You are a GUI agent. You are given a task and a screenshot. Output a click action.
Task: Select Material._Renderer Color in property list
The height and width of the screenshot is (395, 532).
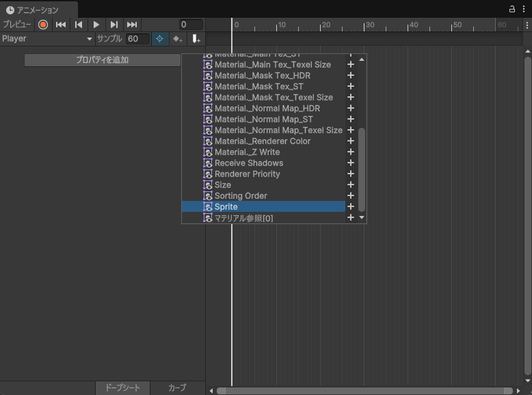[263, 141]
